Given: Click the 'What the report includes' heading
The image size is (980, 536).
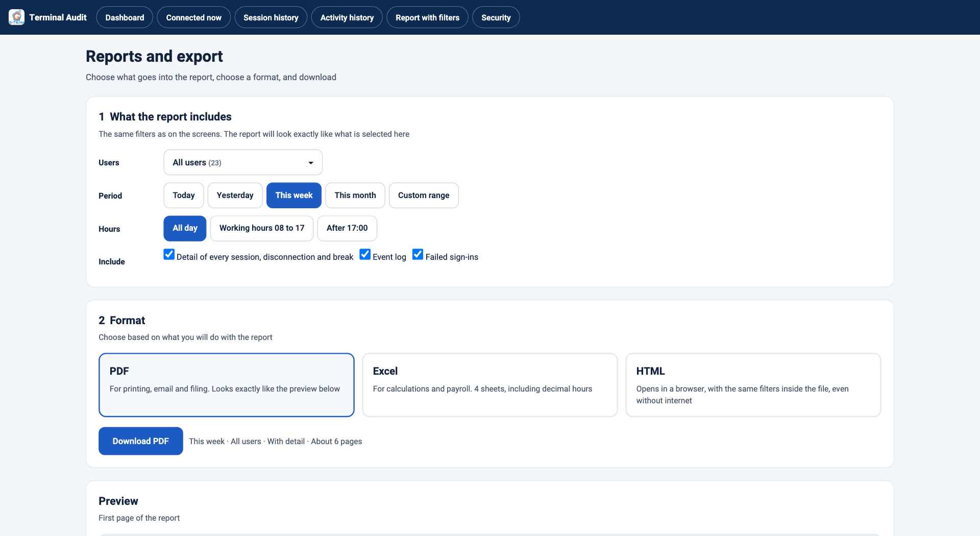Looking at the screenshot, I should coord(170,117).
